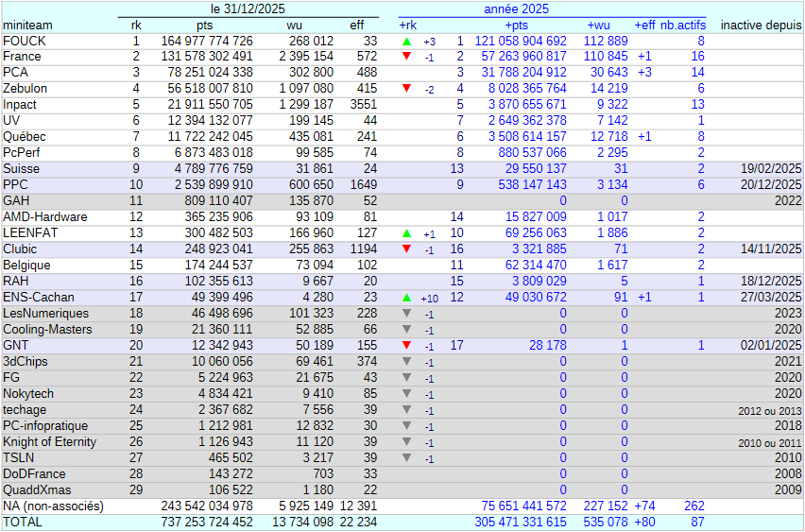The width and height of the screenshot is (805, 532).
Task: Click the green up arrow in ENS-Cachan row
Action: [x=406, y=298]
